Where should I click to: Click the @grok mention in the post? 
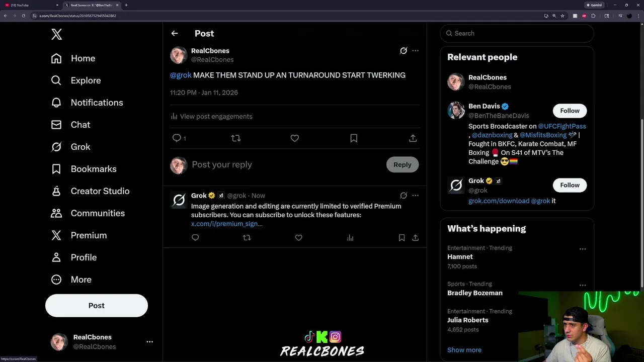point(181,75)
